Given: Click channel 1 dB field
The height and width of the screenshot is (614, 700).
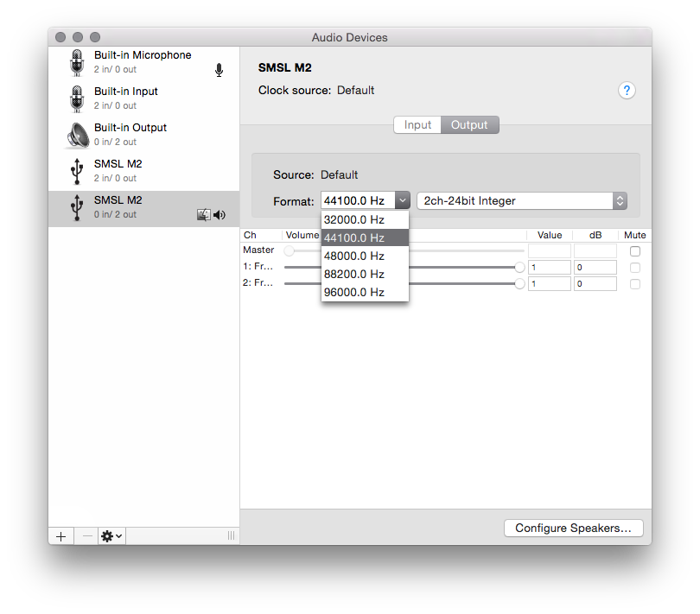Looking at the screenshot, I should click(595, 268).
